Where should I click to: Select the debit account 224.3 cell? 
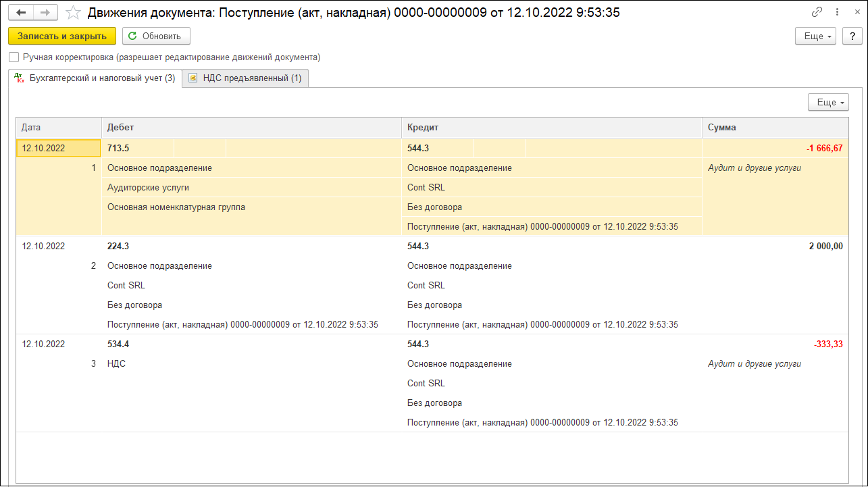pyautogui.click(x=118, y=246)
